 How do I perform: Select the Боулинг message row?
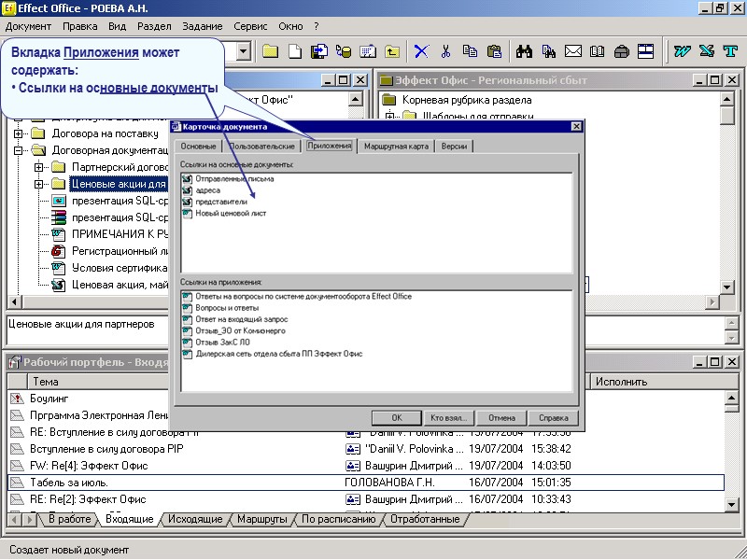pyautogui.click(x=366, y=399)
